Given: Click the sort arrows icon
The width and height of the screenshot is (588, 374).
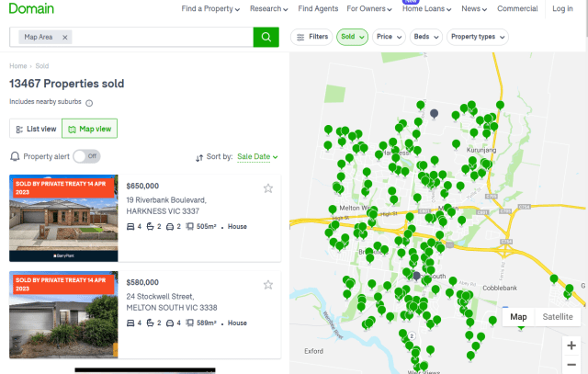Looking at the screenshot, I should 199,158.
